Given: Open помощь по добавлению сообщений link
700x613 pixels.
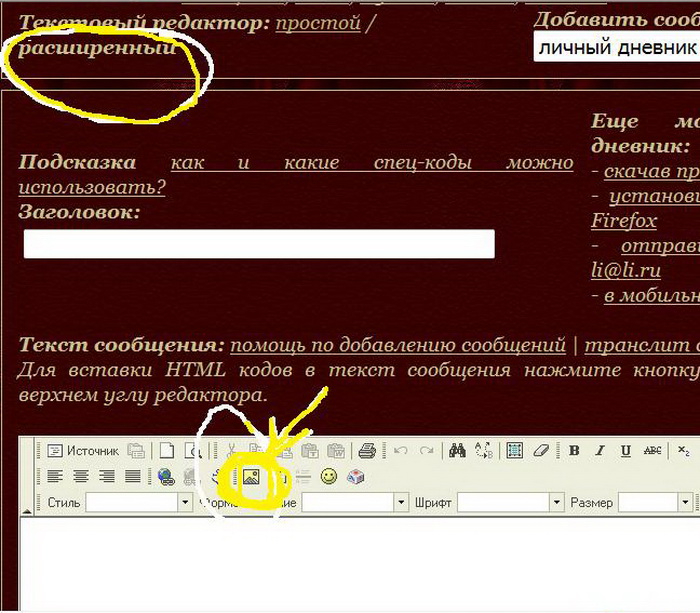Looking at the screenshot, I should point(398,345).
